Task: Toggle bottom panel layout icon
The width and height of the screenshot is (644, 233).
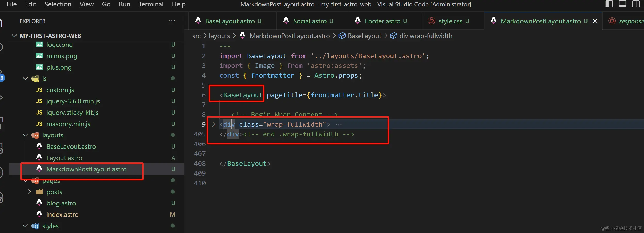Action: coord(623,4)
